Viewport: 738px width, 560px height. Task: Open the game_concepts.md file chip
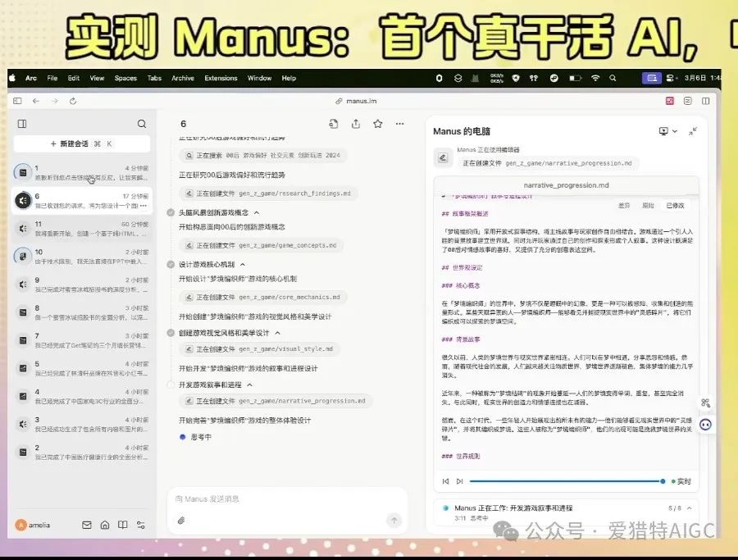pyautogui.click(x=262, y=245)
